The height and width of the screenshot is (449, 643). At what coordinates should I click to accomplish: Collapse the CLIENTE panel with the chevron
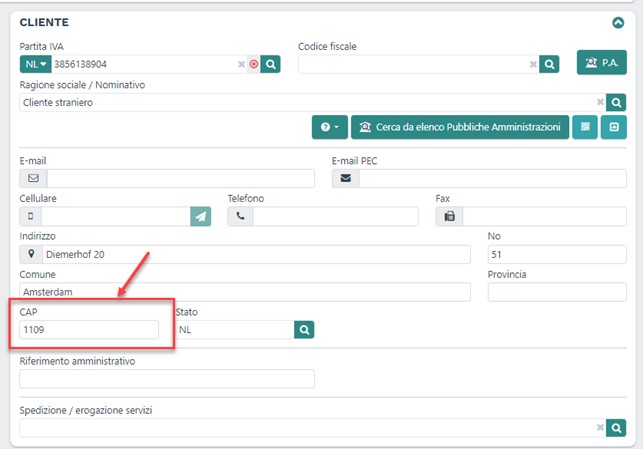pos(617,21)
